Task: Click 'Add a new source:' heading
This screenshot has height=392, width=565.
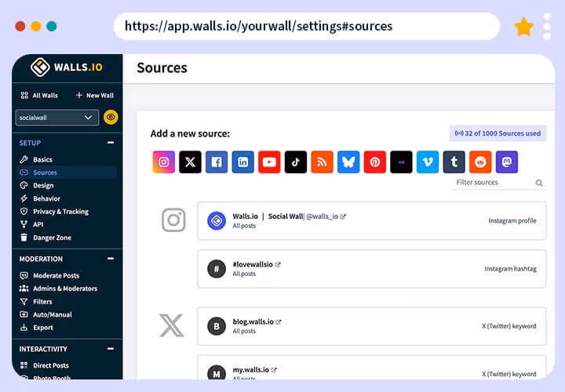Action: (190, 133)
